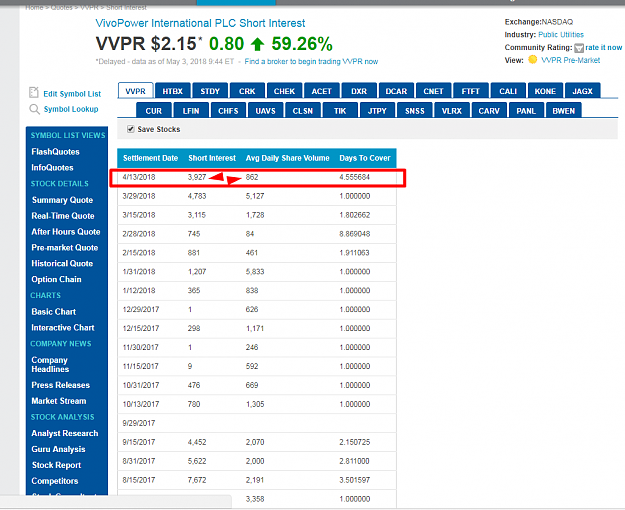Select the TIK symbol tab
This screenshot has height=510, width=625.
click(x=340, y=110)
